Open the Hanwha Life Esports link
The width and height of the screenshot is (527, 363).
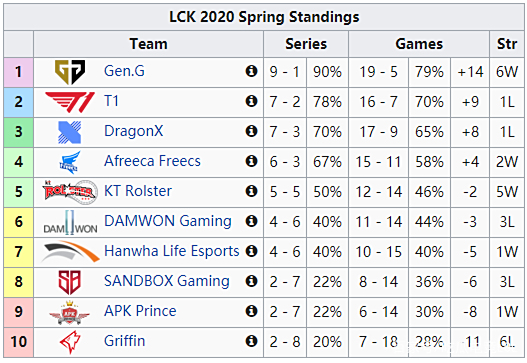[172, 251]
